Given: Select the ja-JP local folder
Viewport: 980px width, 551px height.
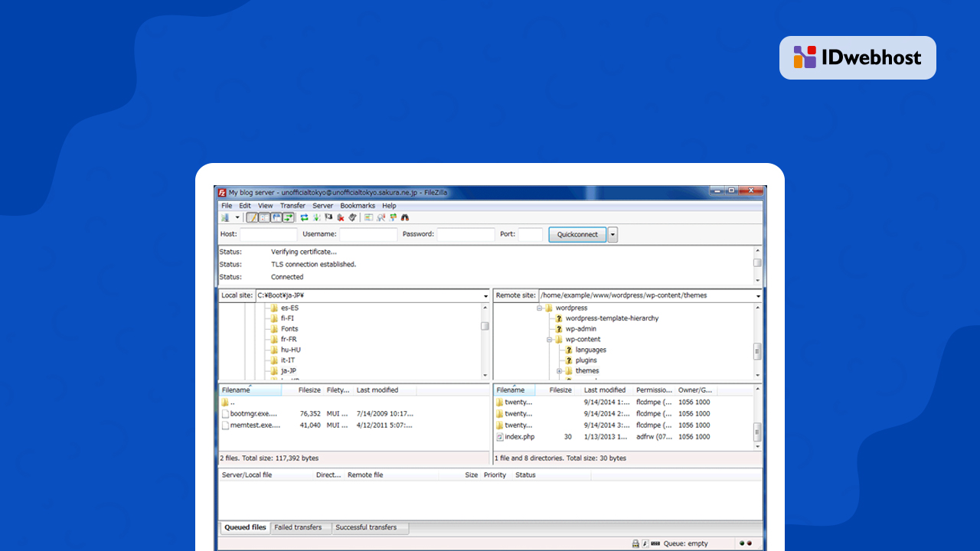Looking at the screenshot, I should [288, 371].
